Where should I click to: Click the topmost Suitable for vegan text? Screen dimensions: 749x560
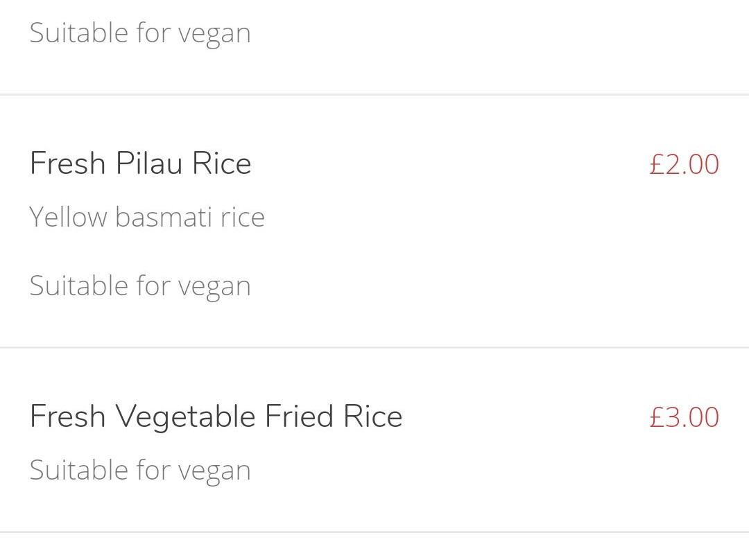[x=140, y=33]
